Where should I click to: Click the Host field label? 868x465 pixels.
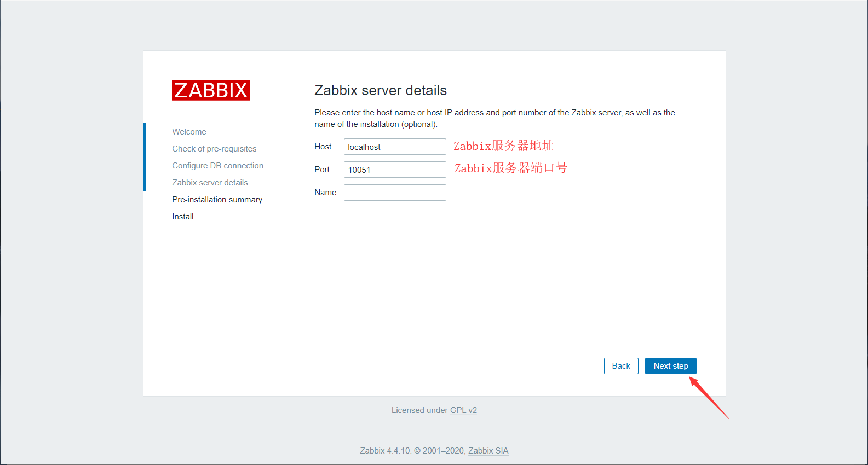pyautogui.click(x=323, y=147)
